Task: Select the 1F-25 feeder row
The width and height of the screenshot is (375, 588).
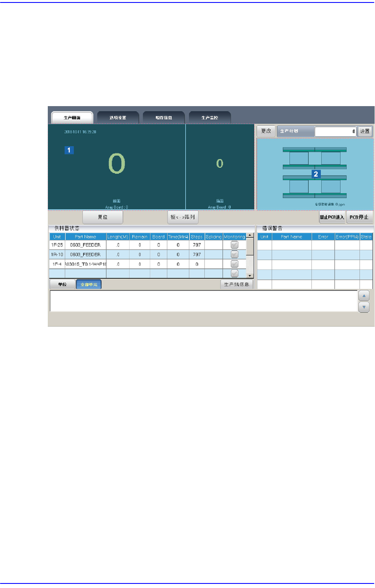Action: pos(148,245)
